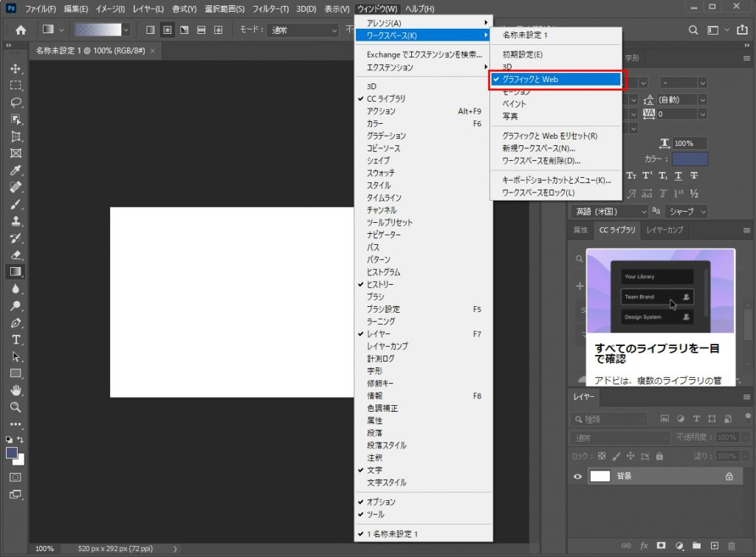Pick the Clone Stamp tool
Viewport: 756px width, 557px height.
click(16, 221)
